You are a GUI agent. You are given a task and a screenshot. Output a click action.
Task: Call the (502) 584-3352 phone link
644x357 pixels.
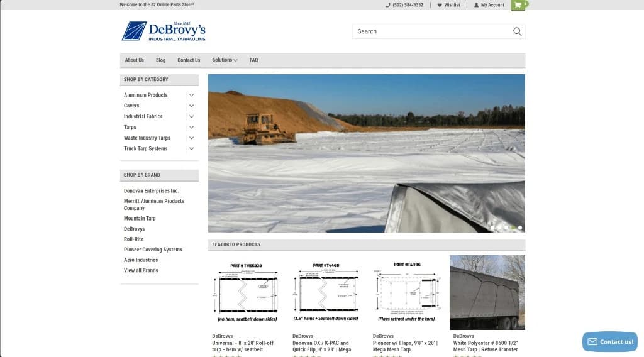click(x=408, y=5)
